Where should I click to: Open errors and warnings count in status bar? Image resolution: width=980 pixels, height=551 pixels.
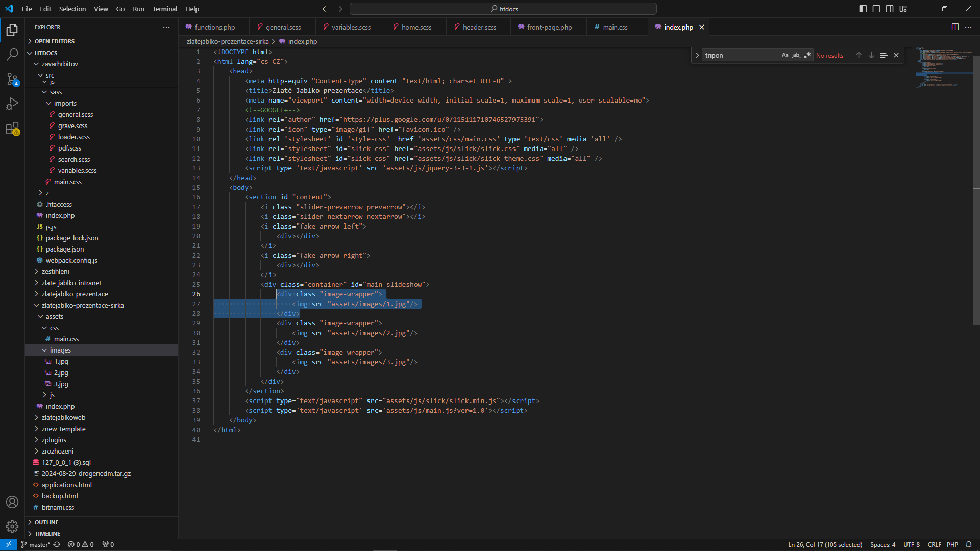(x=81, y=544)
